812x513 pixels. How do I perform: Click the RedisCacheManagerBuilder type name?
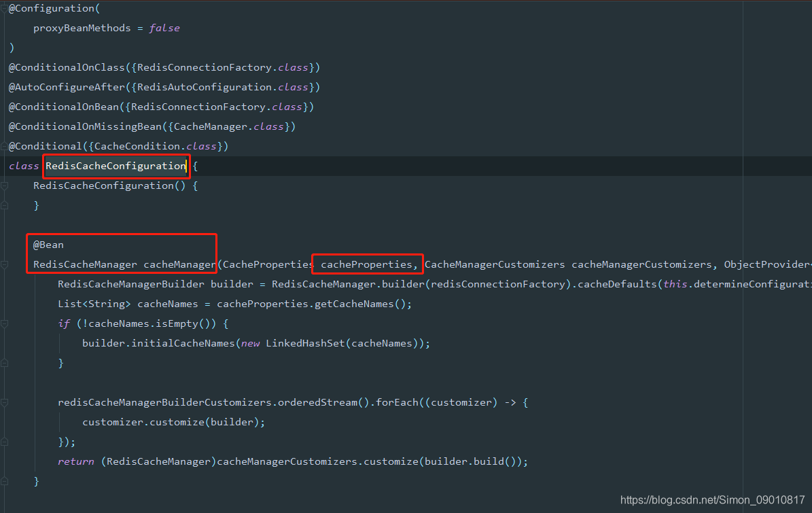point(131,284)
